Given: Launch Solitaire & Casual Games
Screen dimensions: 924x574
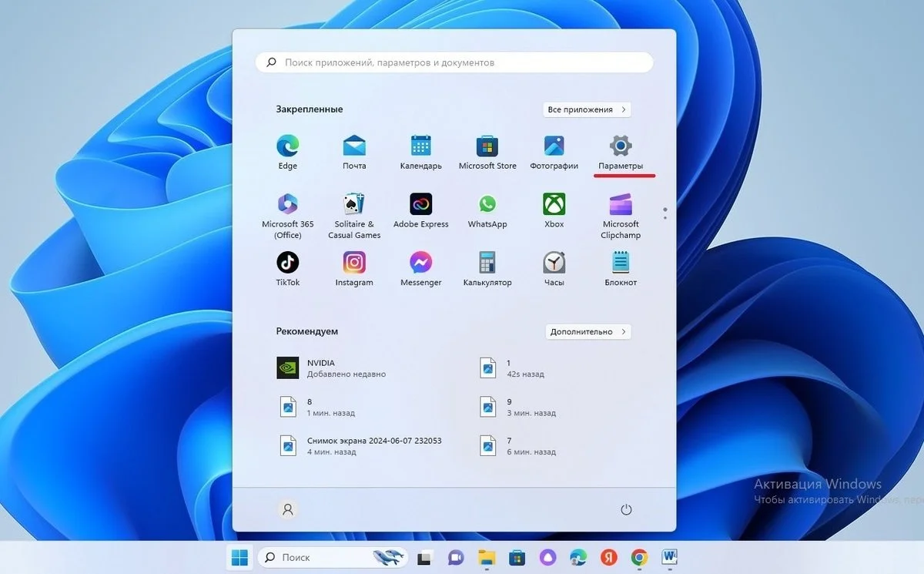Looking at the screenshot, I should click(x=354, y=217).
